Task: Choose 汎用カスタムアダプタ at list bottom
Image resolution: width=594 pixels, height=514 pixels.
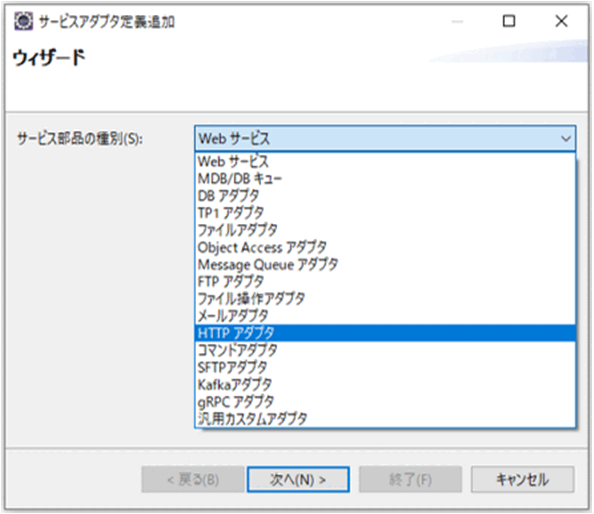Action: (x=385, y=419)
